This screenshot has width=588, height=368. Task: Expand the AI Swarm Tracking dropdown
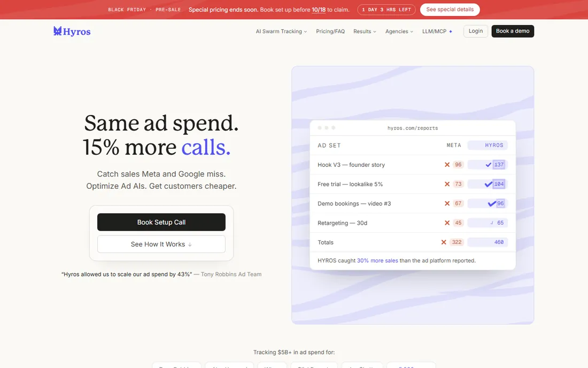(x=281, y=32)
